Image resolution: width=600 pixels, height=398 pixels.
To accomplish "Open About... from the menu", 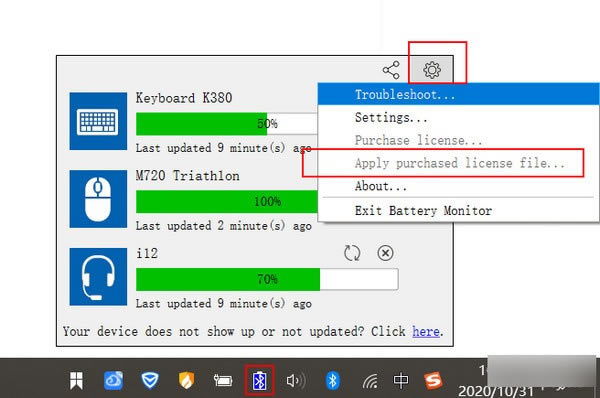I will click(x=458, y=186).
